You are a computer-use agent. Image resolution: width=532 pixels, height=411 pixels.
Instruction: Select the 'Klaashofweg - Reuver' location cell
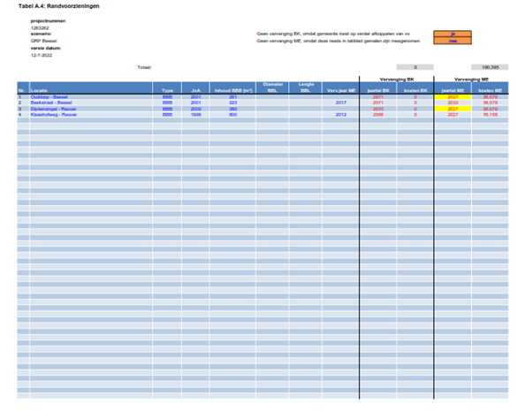54,115
